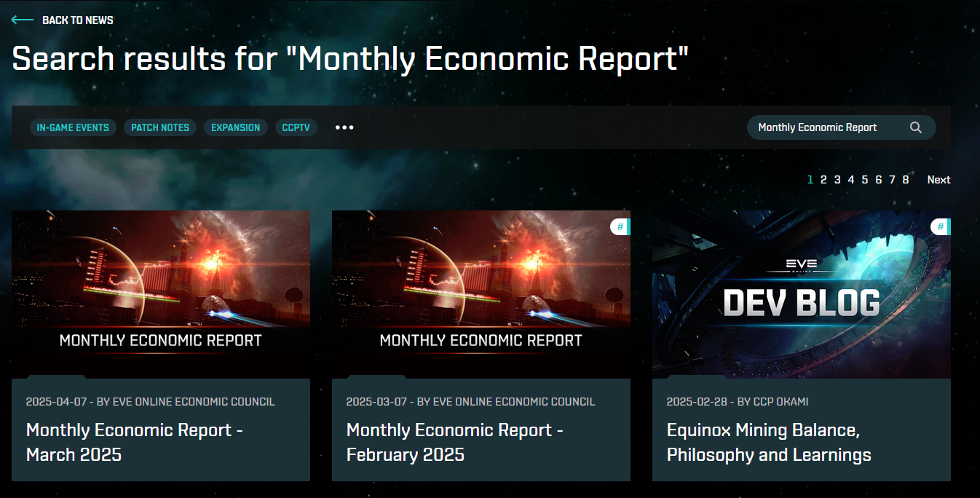Viewport: 980px width, 498px height.
Task: Go to results page 4
Action: tap(851, 180)
